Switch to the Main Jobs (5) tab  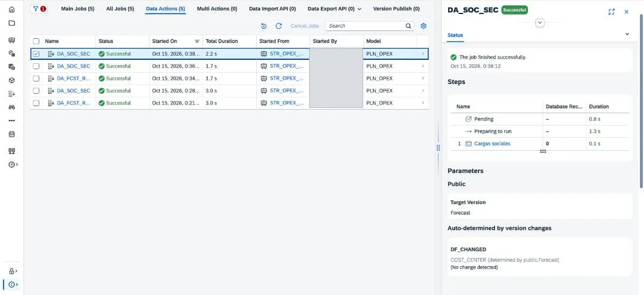(77, 9)
